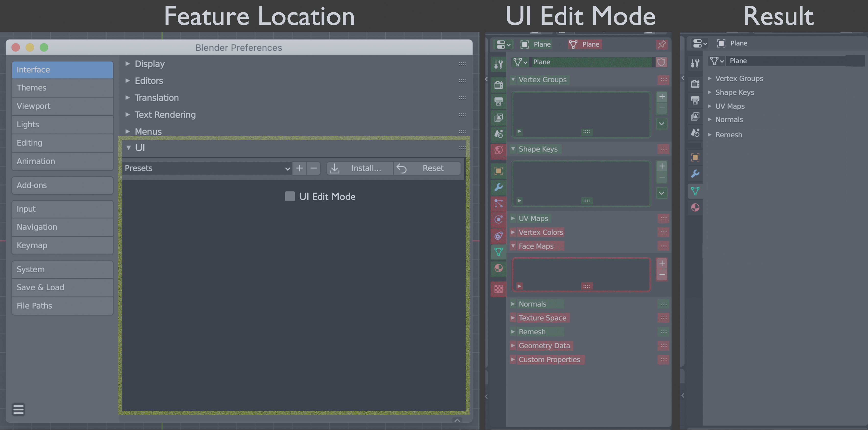Viewport: 868px width, 430px height.
Task: Remove UI preset with minus button
Action: click(313, 168)
